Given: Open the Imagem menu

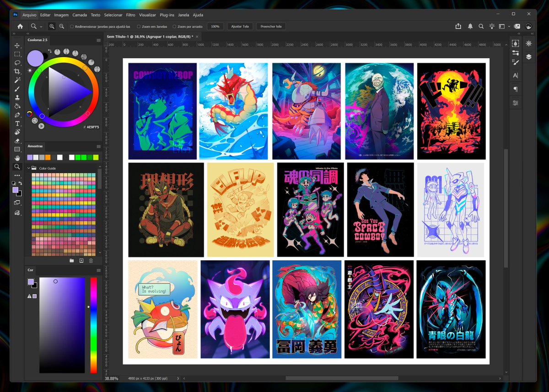Looking at the screenshot, I should click(61, 15).
